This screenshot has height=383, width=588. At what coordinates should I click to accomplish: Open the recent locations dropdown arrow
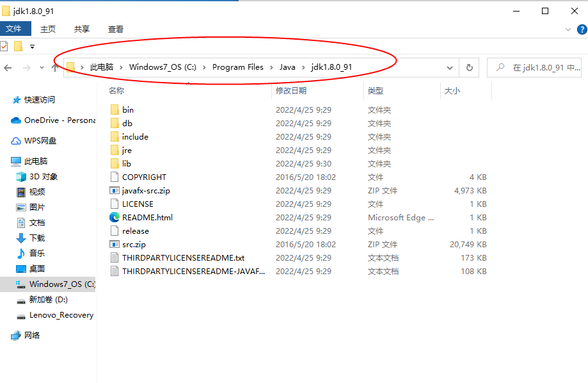point(42,68)
